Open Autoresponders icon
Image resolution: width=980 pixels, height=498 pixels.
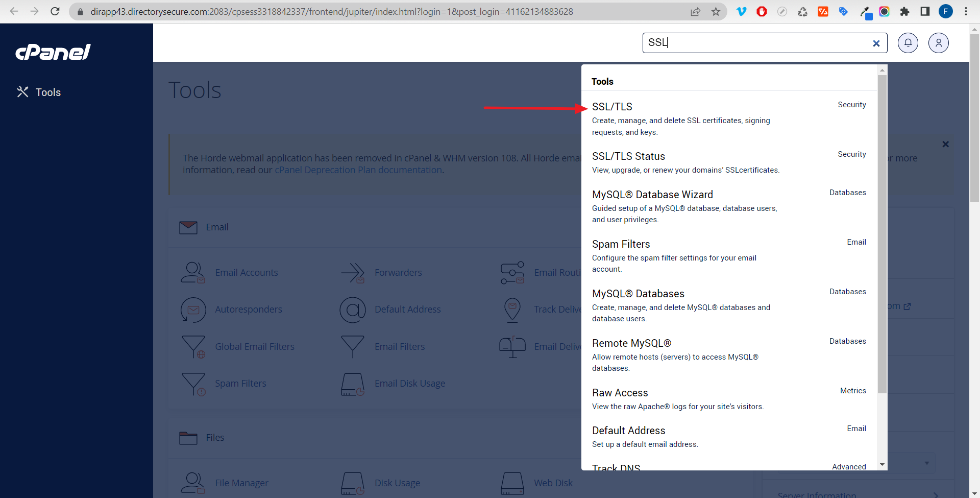tap(193, 310)
